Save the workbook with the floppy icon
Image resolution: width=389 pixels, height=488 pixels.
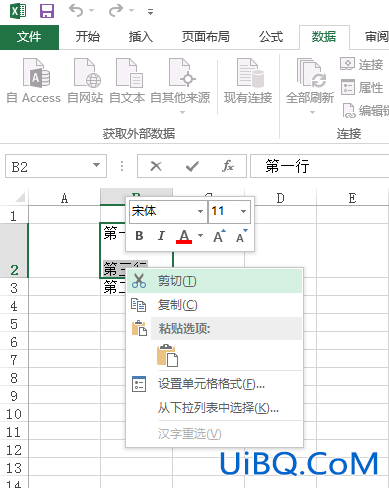pos(47,11)
